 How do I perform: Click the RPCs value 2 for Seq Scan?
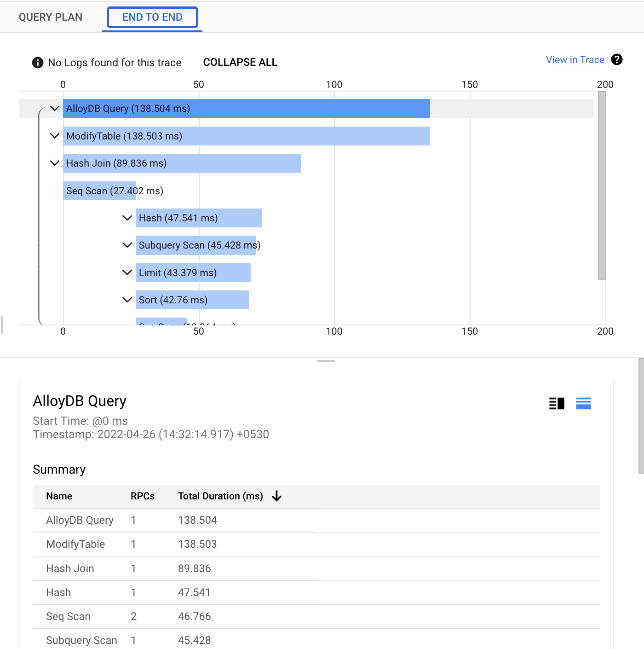[133, 616]
